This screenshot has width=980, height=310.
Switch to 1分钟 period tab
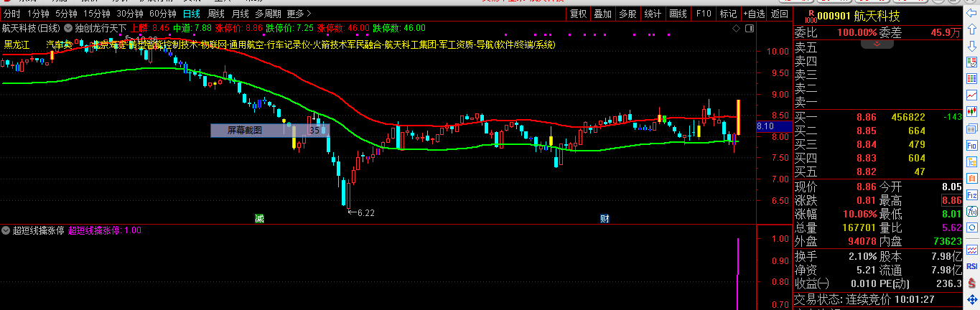38,14
